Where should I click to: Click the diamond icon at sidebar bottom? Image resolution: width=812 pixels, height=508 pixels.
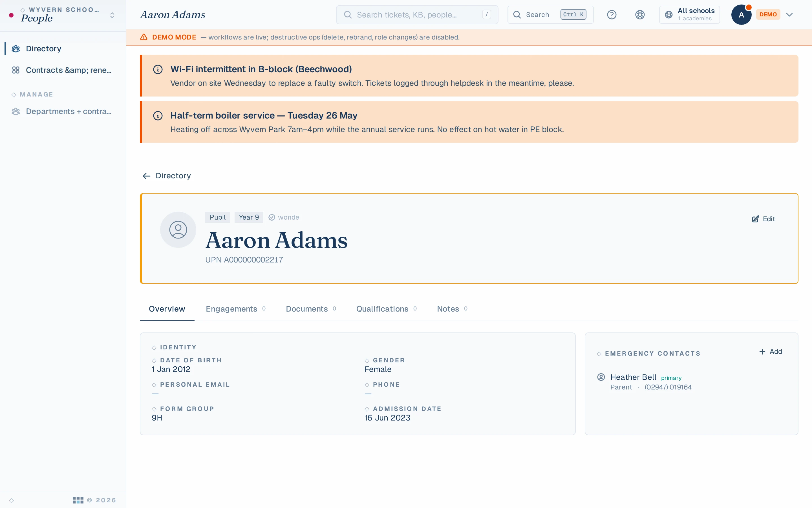pos(11,501)
